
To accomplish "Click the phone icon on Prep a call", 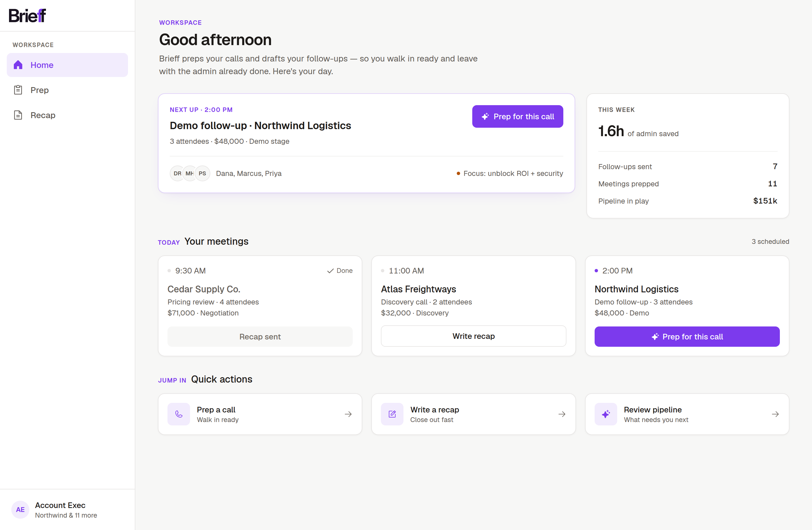I will (179, 414).
